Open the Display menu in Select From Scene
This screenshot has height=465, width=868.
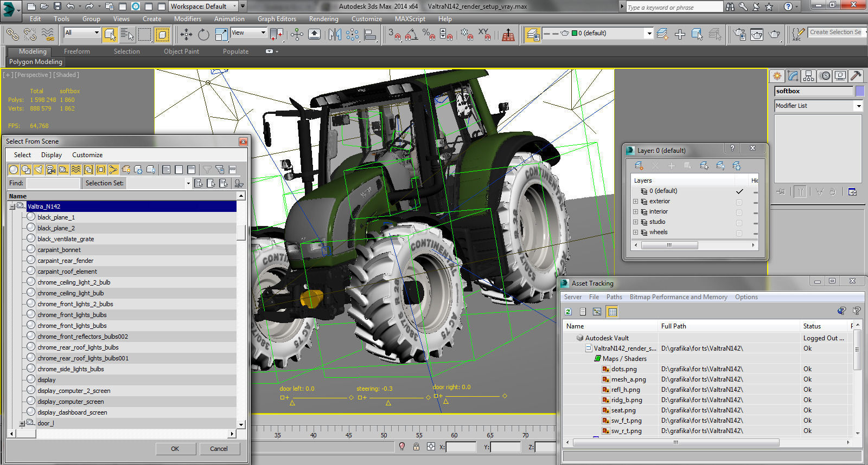52,155
